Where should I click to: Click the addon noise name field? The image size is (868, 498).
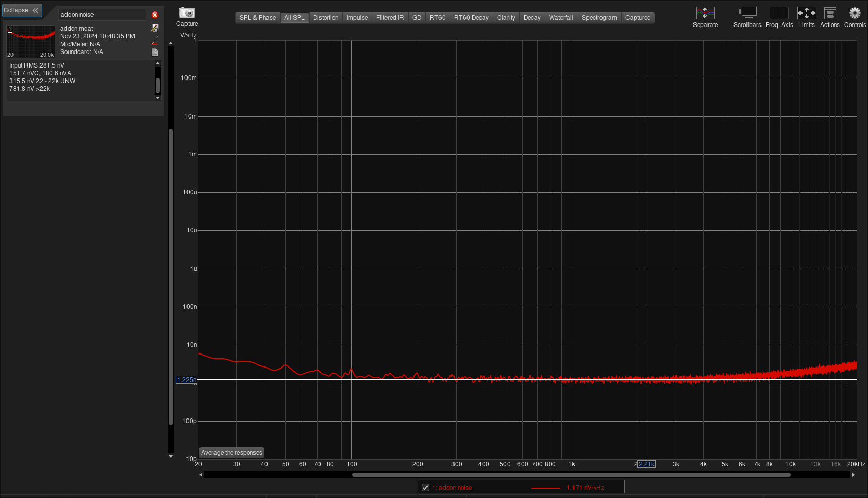(102, 15)
